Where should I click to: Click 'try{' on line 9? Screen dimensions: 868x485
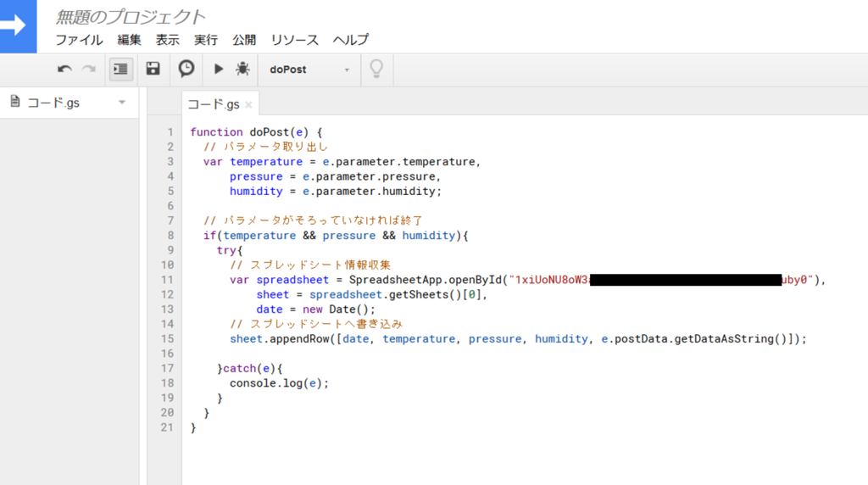(x=230, y=250)
